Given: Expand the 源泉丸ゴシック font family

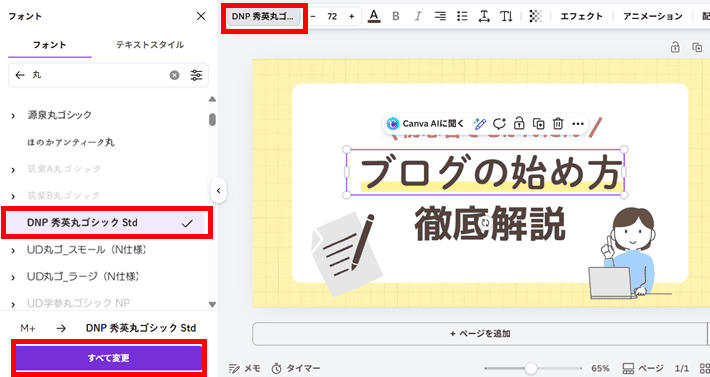Looking at the screenshot, I should 13,116.
